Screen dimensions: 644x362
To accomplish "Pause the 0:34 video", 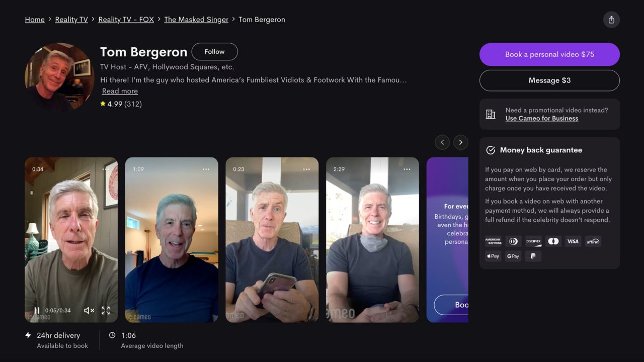I will tap(37, 311).
